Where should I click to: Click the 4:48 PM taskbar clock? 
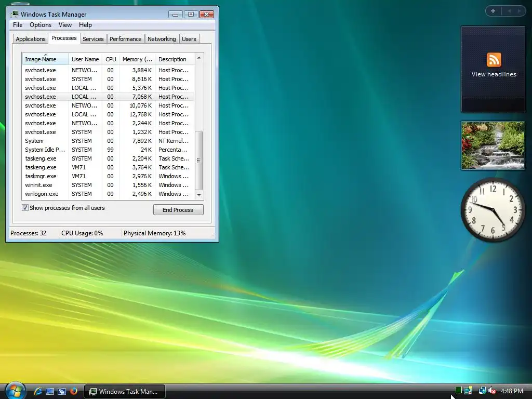pyautogui.click(x=512, y=391)
